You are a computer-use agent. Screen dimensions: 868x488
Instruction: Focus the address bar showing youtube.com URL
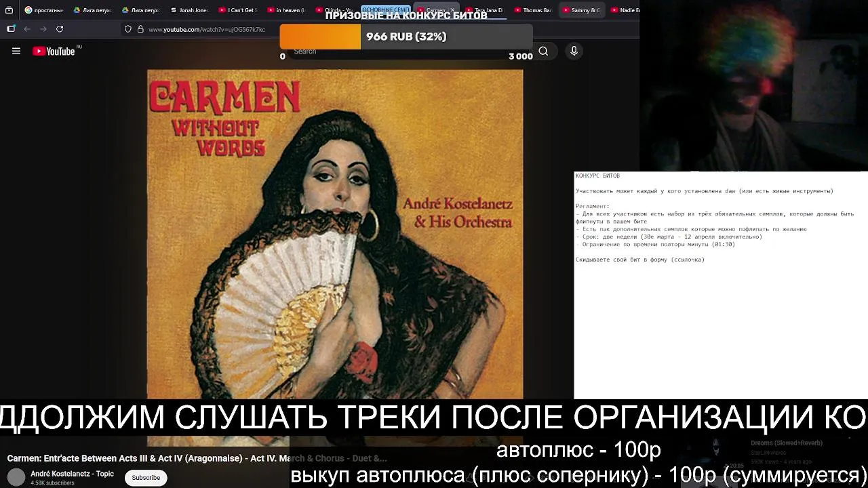point(207,29)
